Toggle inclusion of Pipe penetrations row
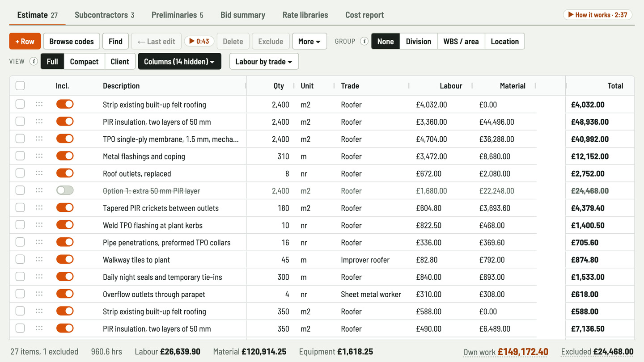644x362 pixels. 65,242
